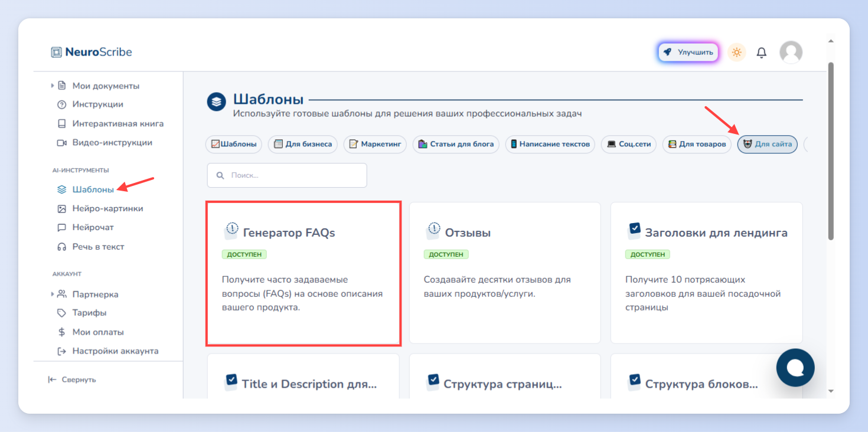Image resolution: width=868 pixels, height=432 pixels.
Task: Expand the Партнерка arrow
Action: pyautogui.click(x=53, y=294)
